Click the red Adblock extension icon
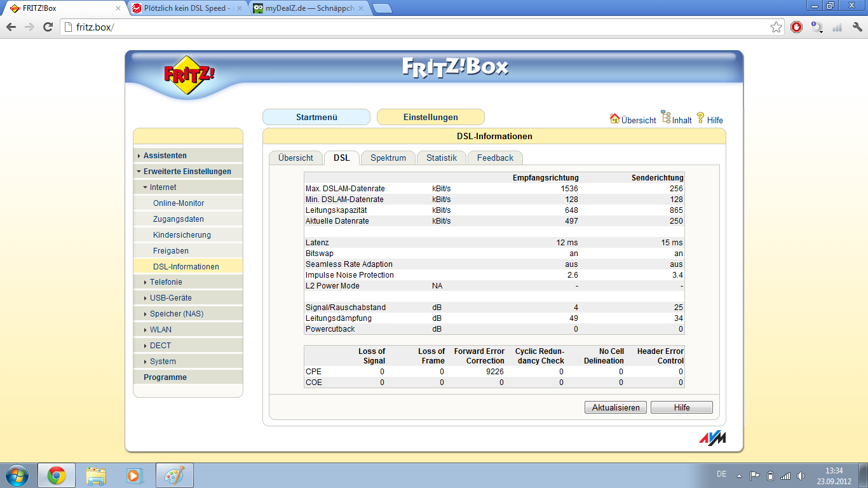The image size is (868, 488). point(796,27)
